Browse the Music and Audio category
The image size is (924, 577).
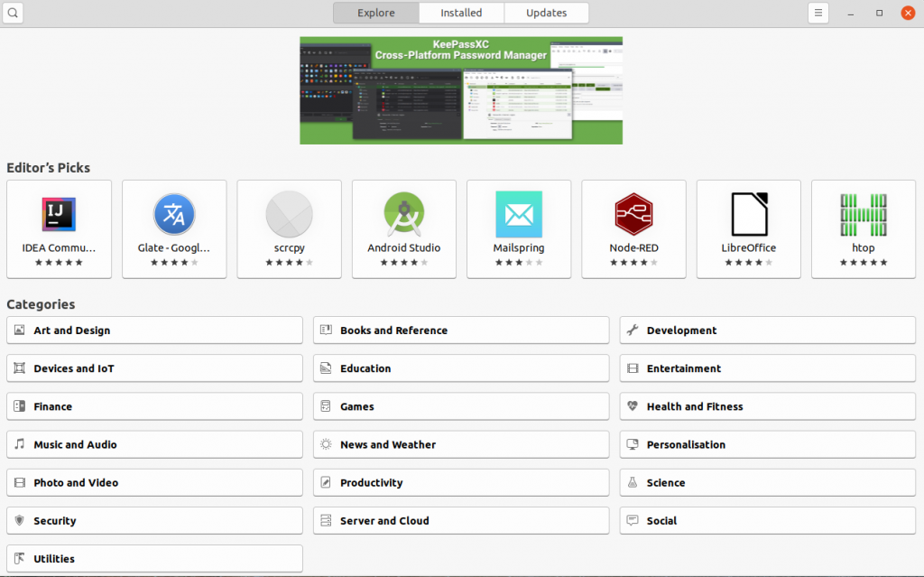[x=154, y=444]
